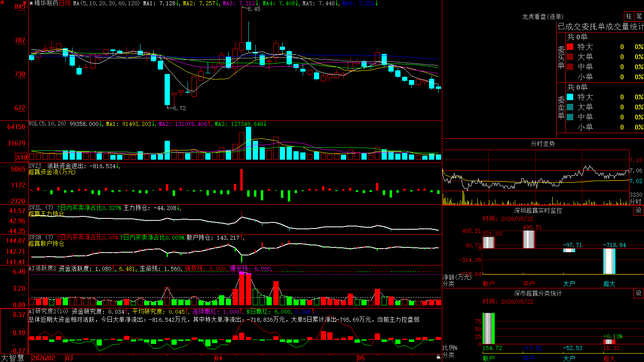The width and height of the screenshot is (644, 362).
Task: Click the AI活跃度2 indicator name
Action: (x=43, y=268)
